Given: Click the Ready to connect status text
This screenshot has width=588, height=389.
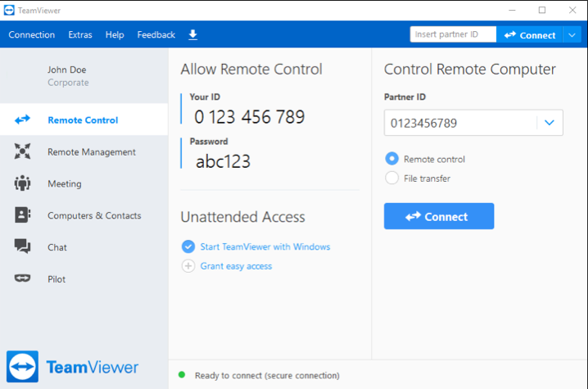Looking at the screenshot, I should point(267,376).
